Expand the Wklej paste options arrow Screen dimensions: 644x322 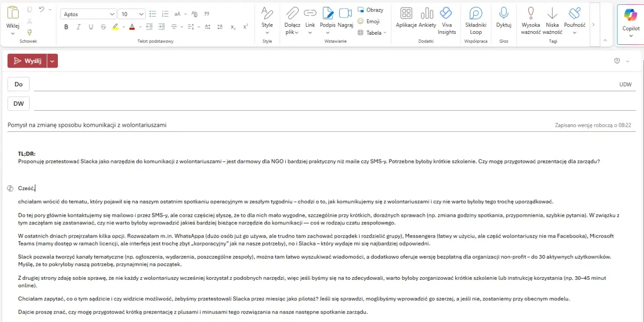[13, 34]
